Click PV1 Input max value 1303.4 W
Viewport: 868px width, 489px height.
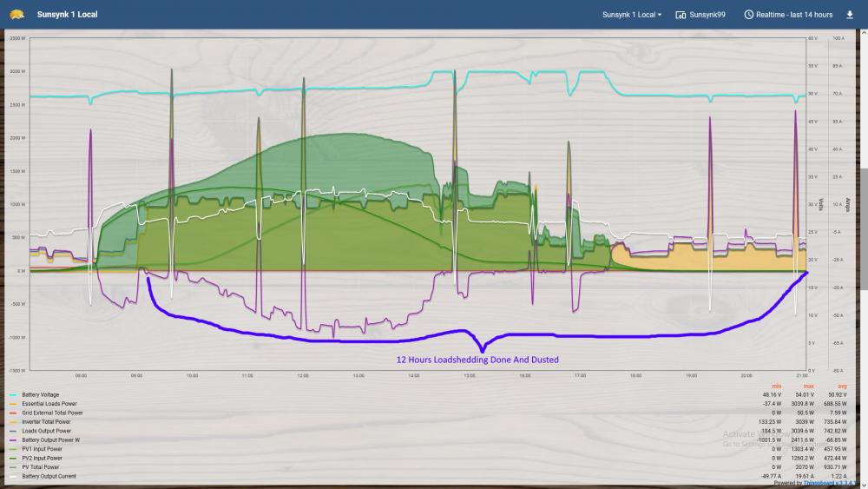point(803,449)
